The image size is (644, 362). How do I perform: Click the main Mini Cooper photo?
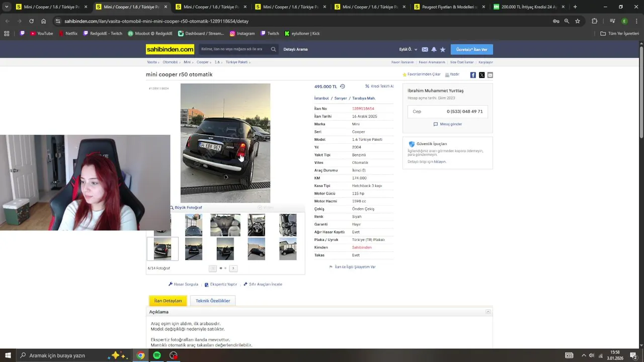pos(225,143)
